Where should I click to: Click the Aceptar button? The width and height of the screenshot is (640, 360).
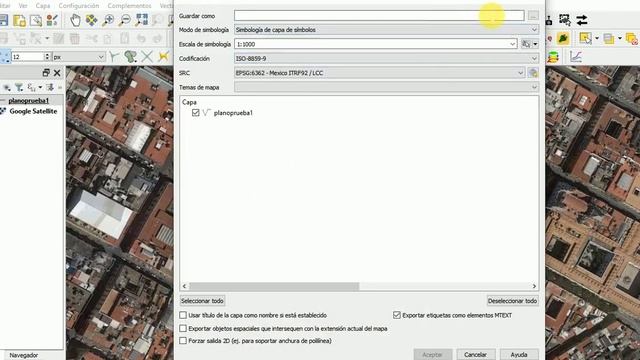coord(432,354)
